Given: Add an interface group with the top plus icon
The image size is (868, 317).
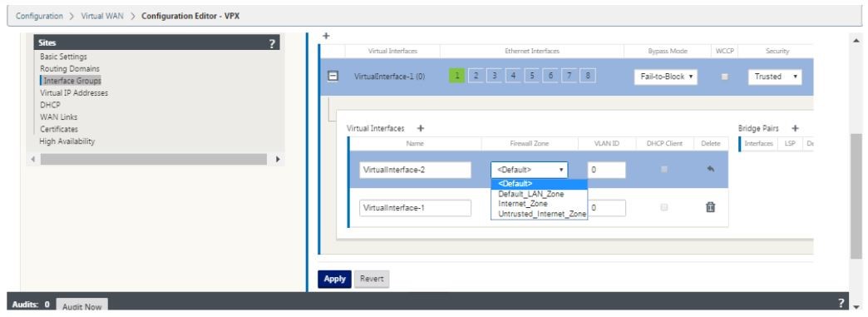Looking at the screenshot, I should [x=326, y=36].
